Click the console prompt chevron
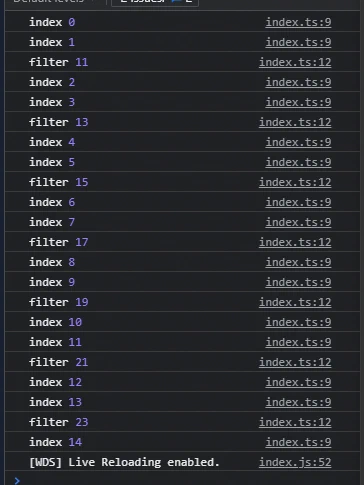The width and height of the screenshot is (364, 485). coord(17,480)
